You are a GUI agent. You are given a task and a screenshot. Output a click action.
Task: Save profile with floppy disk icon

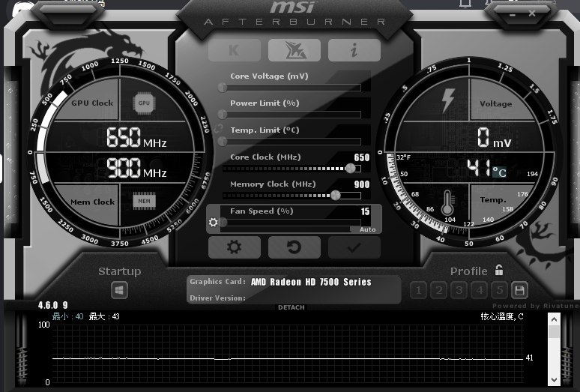click(519, 290)
